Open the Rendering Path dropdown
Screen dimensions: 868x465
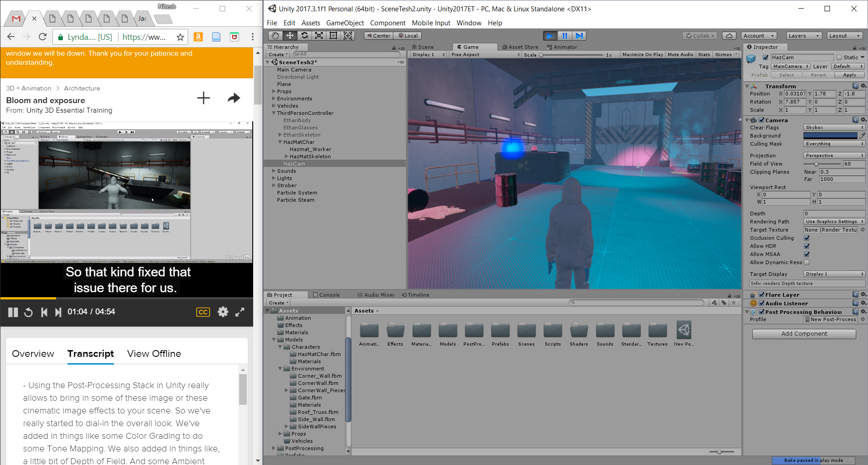(834, 222)
